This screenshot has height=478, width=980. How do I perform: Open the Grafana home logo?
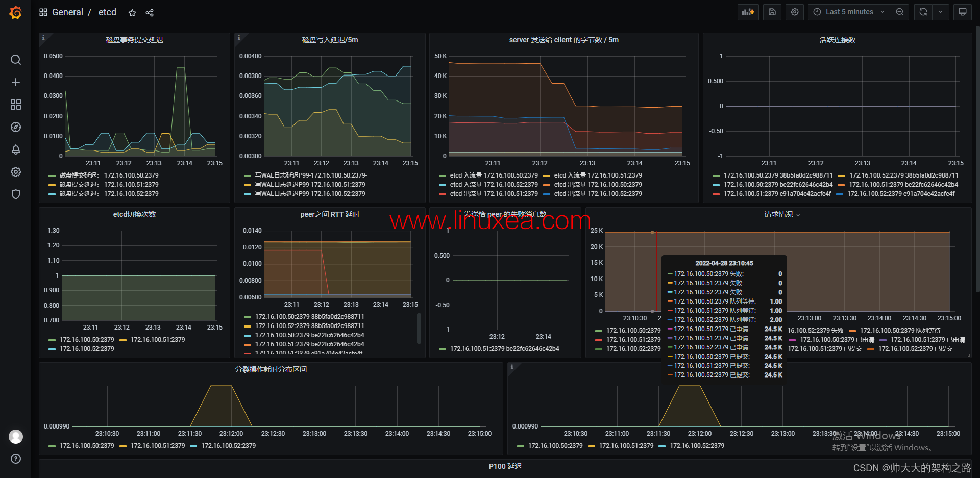point(16,12)
